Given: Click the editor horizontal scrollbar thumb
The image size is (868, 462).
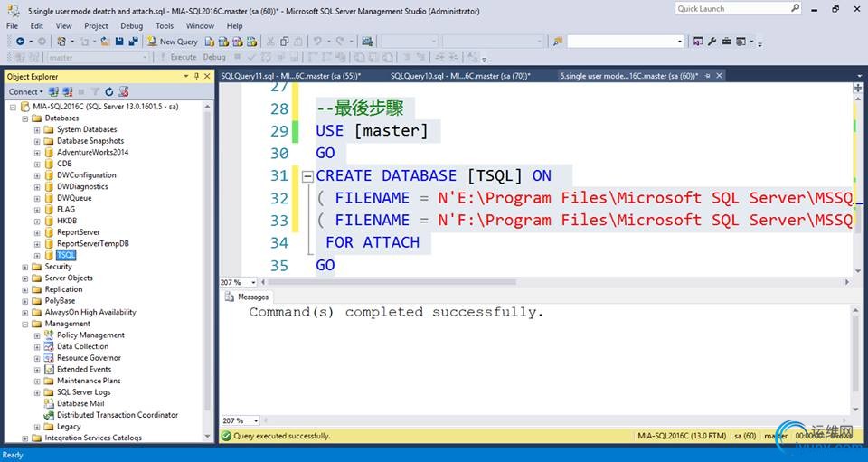Looking at the screenshot, I should [392, 282].
